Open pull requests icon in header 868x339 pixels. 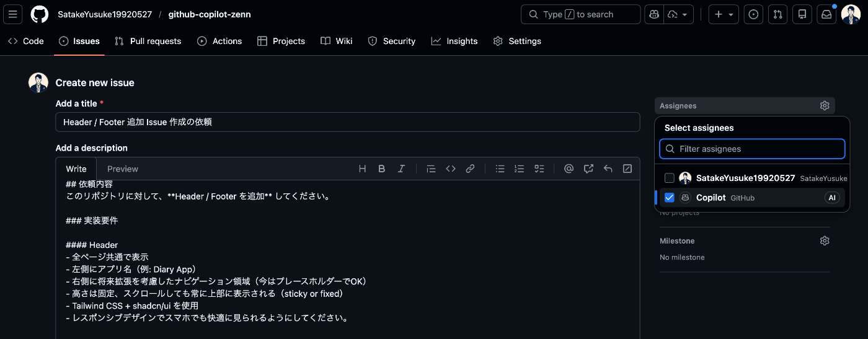pos(777,14)
